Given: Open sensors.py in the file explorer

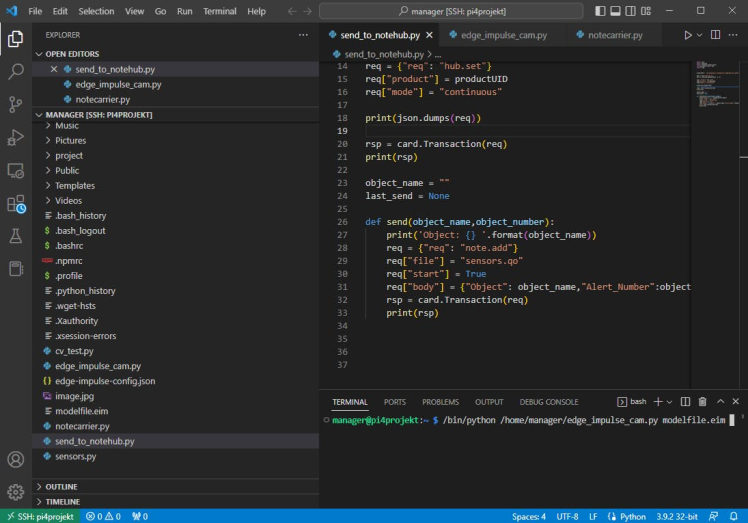Looking at the screenshot, I should [x=76, y=456].
